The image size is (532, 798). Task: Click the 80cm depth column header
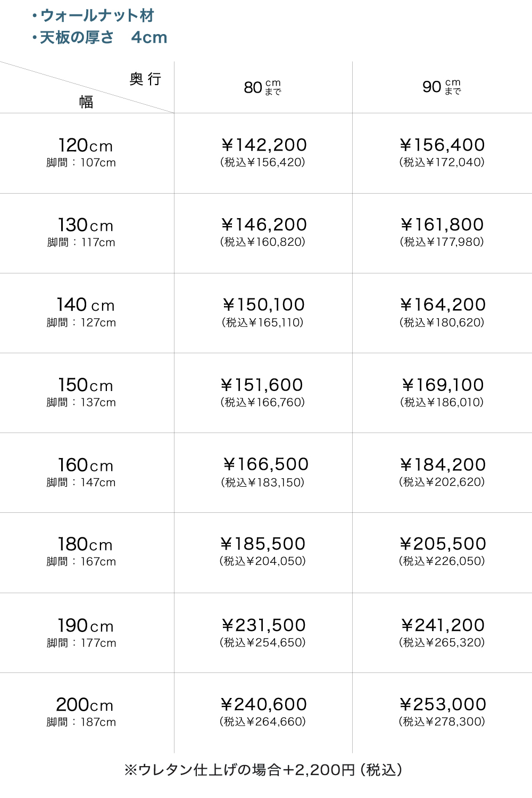tap(262, 87)
